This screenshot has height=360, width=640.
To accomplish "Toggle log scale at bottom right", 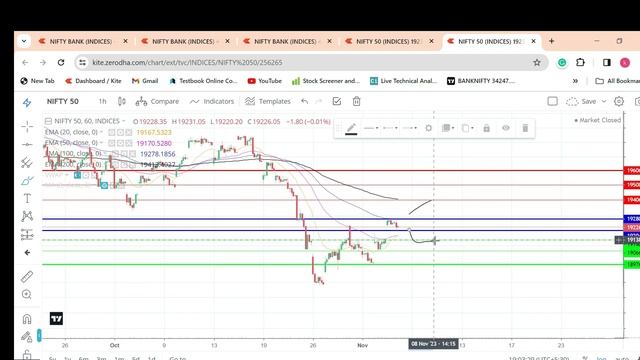I will tap(601, 358).
